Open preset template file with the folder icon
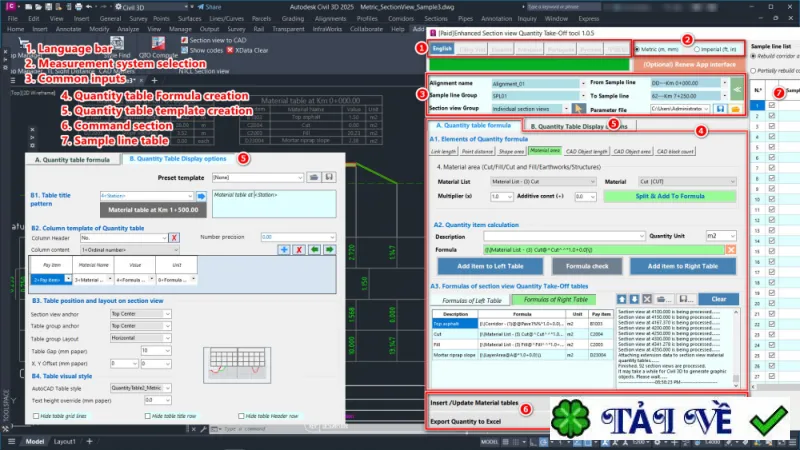Image resolution: width=800 pixels, height=450 pixels. pyautogui.click(x=314, y=177)
